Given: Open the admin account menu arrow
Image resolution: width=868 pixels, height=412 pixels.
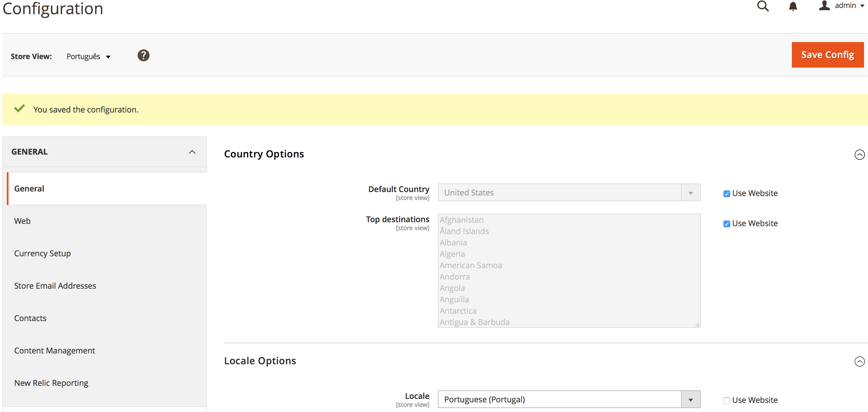Looking at the screenshot, I should [862, 6].
